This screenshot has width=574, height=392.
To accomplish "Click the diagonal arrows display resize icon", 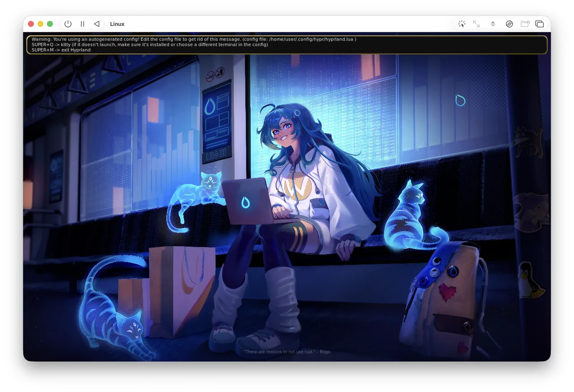I will click(476, 24).
